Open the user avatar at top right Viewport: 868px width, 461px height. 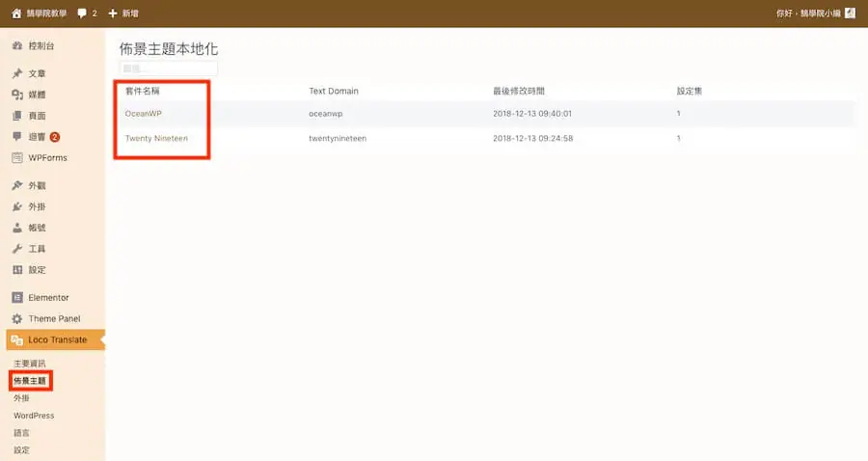851,14
